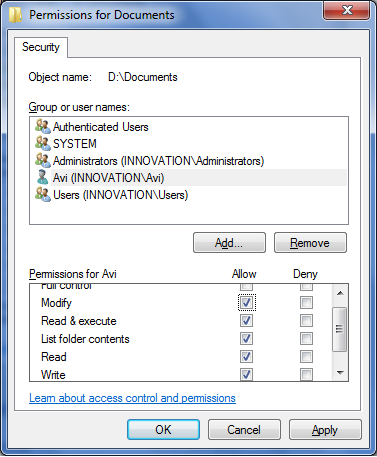The height and width of the screenshot is (457, 377).
Task: Click the List folder contents label
Action: point(85,339)
